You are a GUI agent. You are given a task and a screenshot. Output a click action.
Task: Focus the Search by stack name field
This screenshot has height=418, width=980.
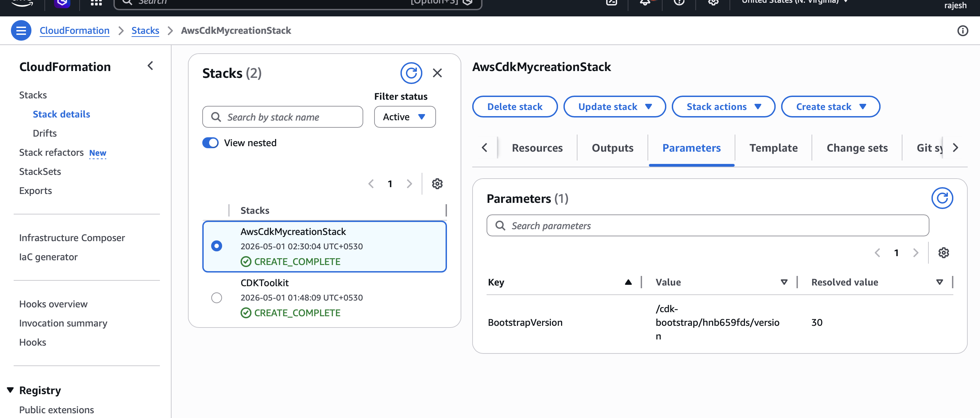[283, 117]
